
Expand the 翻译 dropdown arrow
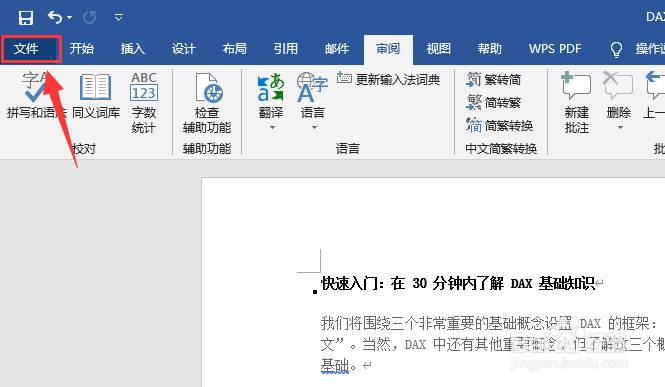tap(272, 127)
